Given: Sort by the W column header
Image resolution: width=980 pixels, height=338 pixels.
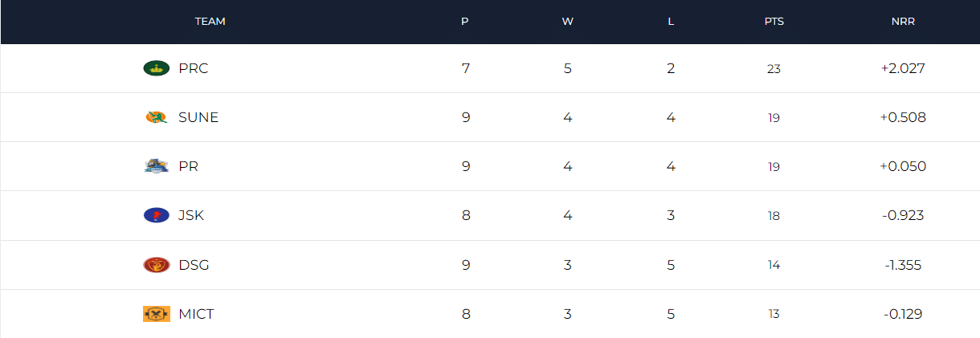Looking at the screenshot, I should click(568, 22).
